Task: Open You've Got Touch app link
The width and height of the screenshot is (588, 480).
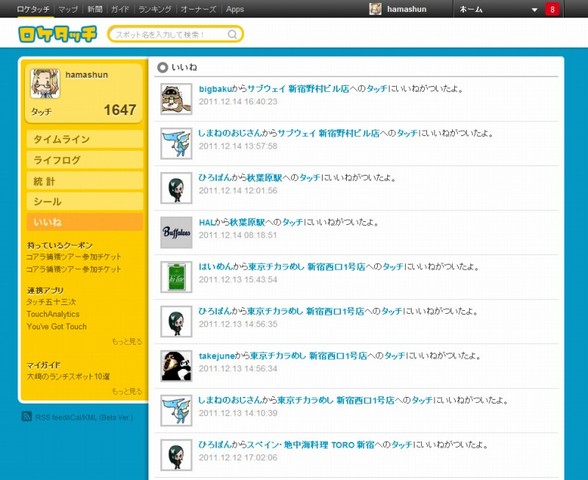Action: (57, 327)
